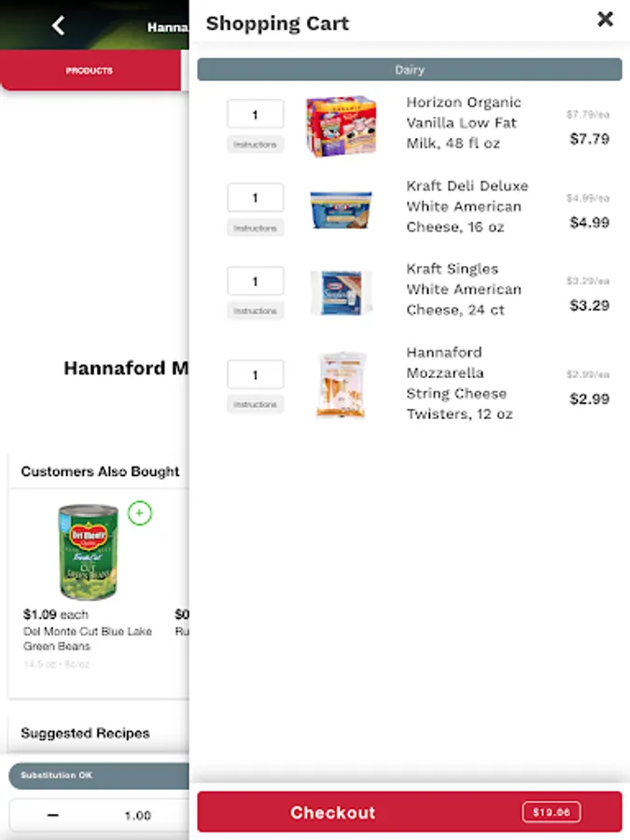This screenshot has height=840, width=630.
Task: Add instructions for Kraft Deli Deluxe Cheese
Action: (255, 228)
